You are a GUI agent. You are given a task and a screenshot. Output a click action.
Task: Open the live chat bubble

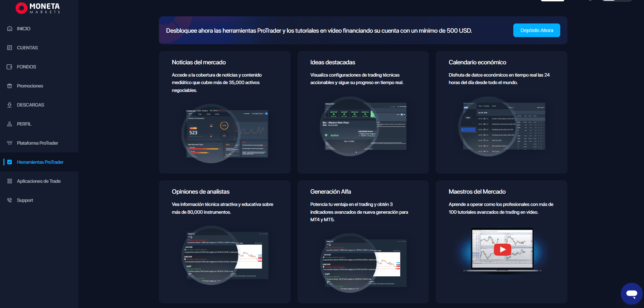632,293
